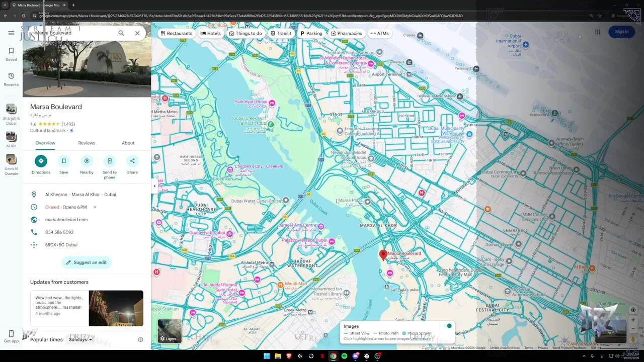Open the Google apps grid
This screenshot has width=644, height=362.
tap(598, 32)
